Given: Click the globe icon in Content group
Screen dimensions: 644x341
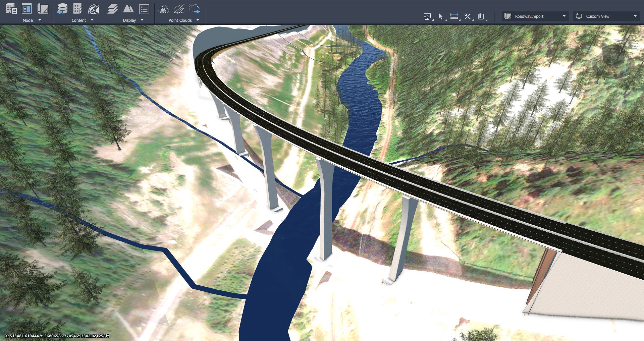Looking at the screenshot, I should [94, 9].
